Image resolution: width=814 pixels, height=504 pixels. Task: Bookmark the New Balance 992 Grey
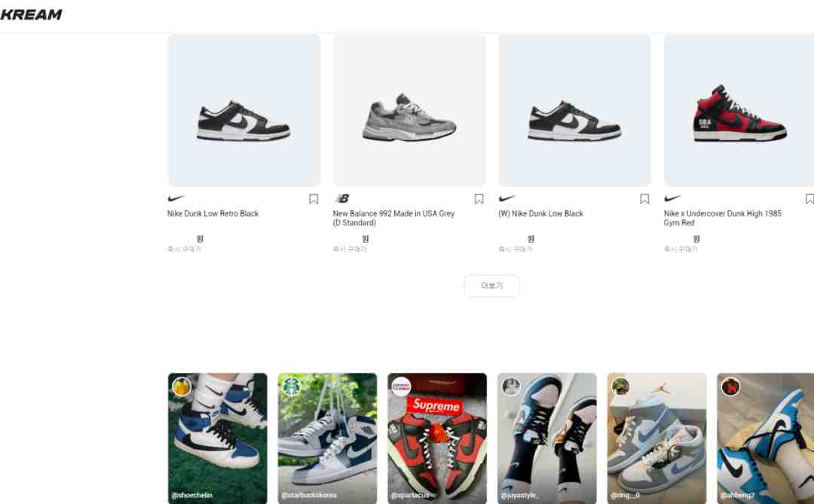(x=479, y=199)
